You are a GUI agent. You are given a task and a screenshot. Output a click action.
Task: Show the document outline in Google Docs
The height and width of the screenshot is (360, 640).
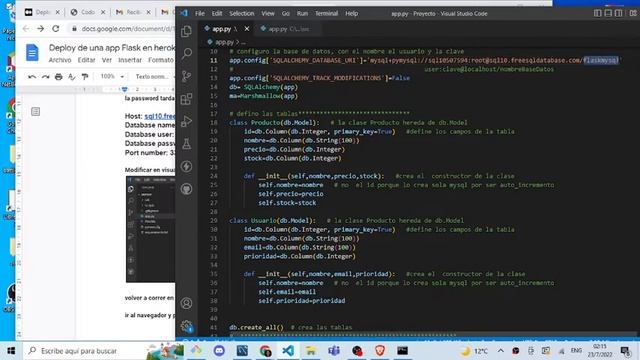(36, 111)
